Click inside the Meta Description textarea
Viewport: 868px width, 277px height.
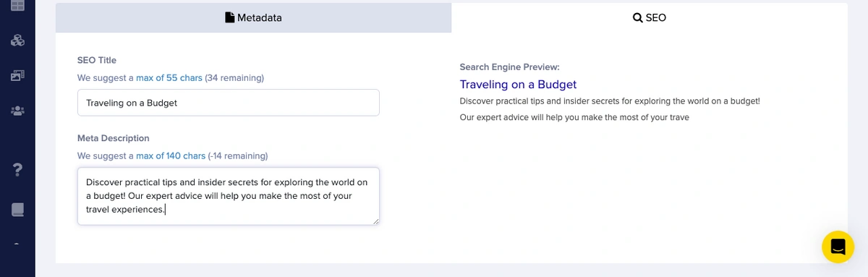pos(229,196)
